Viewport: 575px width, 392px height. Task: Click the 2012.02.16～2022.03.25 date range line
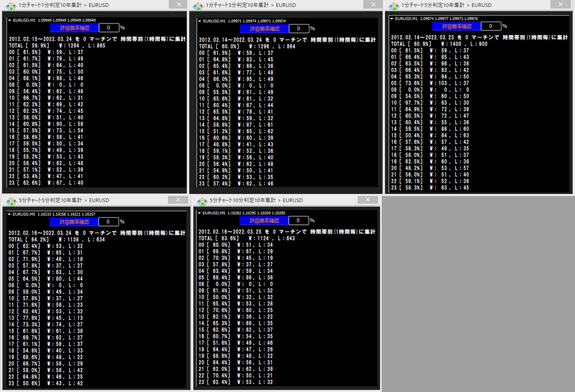[287, 232]
